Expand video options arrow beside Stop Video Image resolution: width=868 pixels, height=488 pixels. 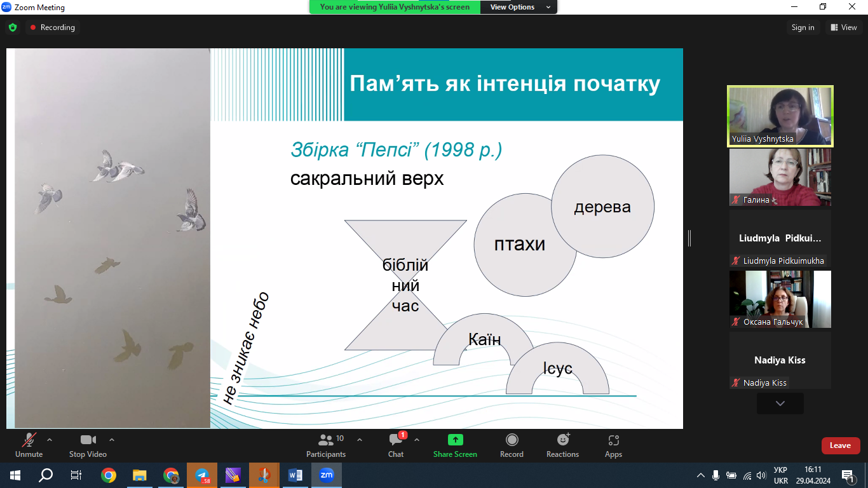112,440
